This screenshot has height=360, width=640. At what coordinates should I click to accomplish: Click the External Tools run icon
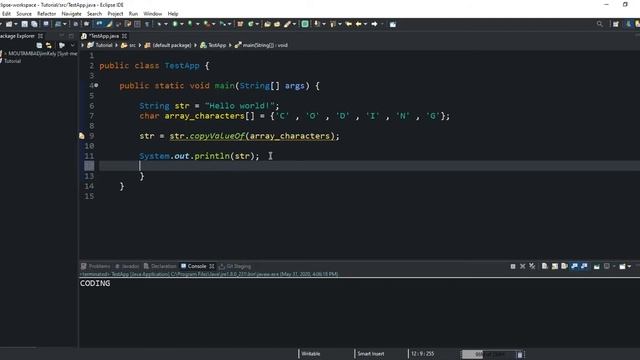(x=207, y=24)
